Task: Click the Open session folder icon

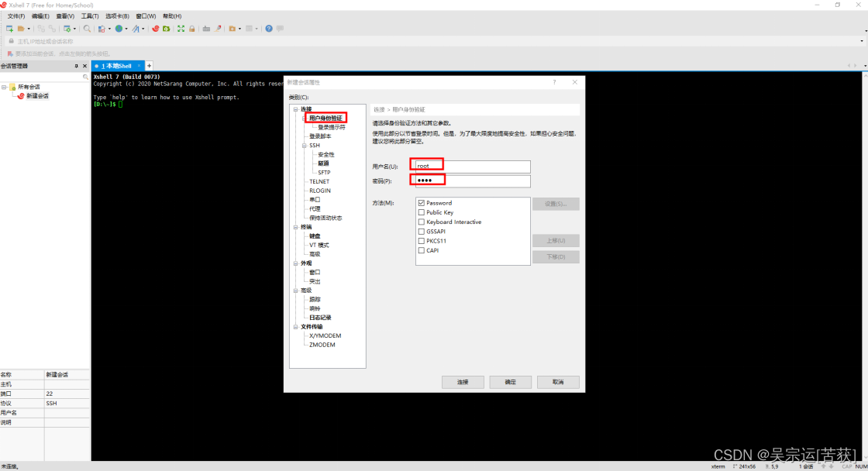Action: (21, 28)
